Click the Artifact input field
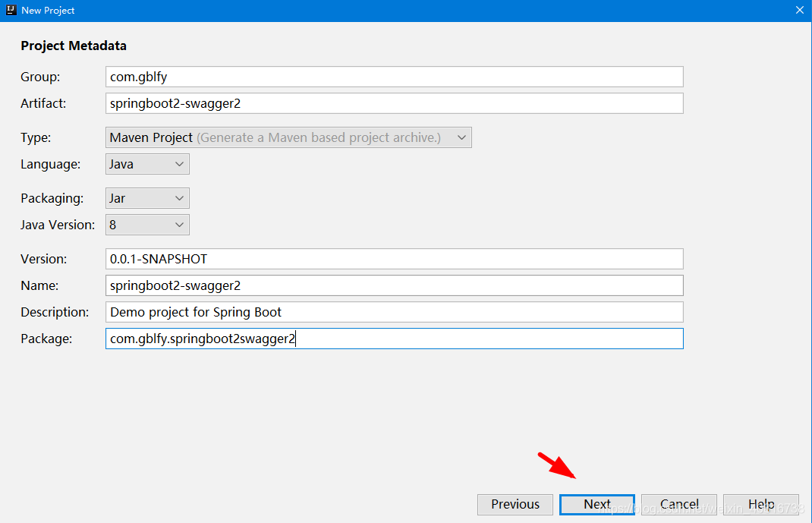The height and width of the screenshot is (523, 812). tap(394, 103)
